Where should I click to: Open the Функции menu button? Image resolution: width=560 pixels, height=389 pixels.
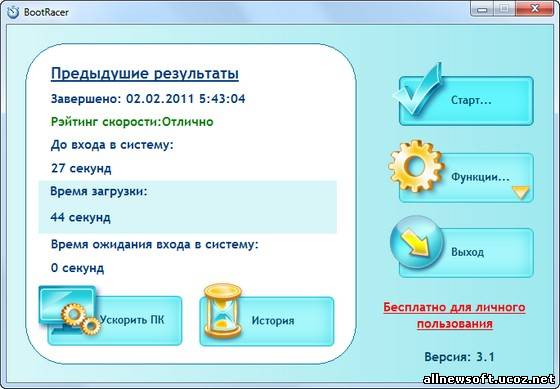(x=466, y=178)
